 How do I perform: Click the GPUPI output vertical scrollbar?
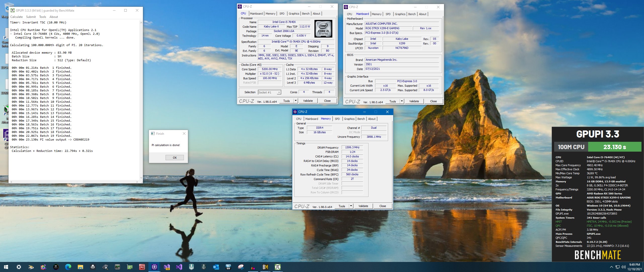[x=141, y=100]
